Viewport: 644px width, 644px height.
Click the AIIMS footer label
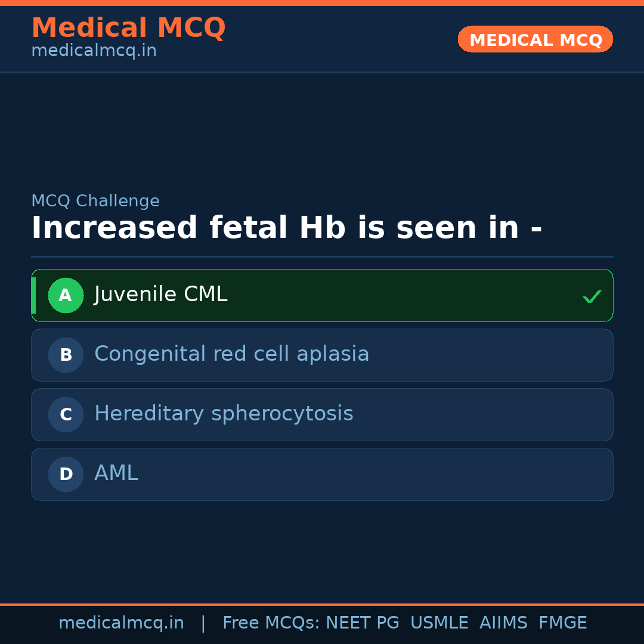coord(503,623)
